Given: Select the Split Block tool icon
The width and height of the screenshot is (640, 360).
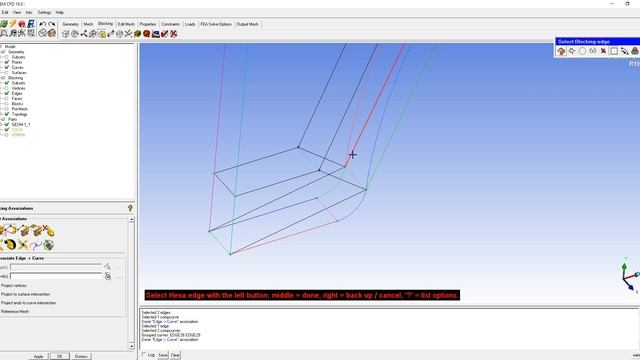Looking at the screenshot, I should pyautogui.click(x=75, y=34).
